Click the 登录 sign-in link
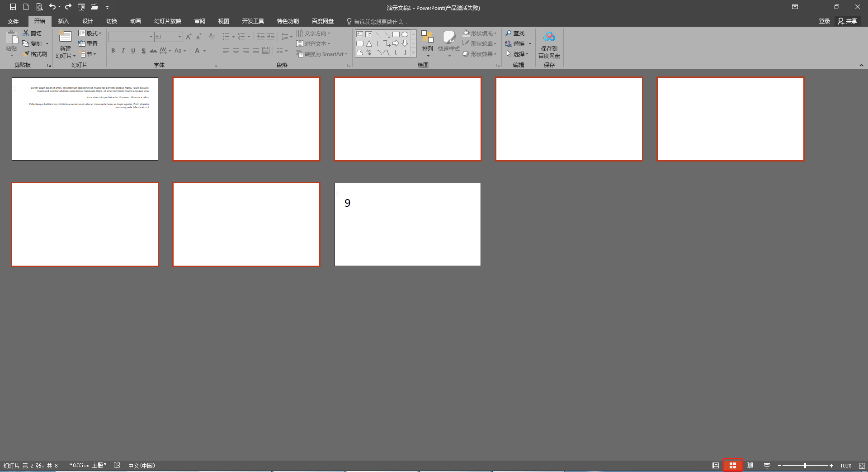The height and width of the screenshot is (472, 868). pos(824,21)
